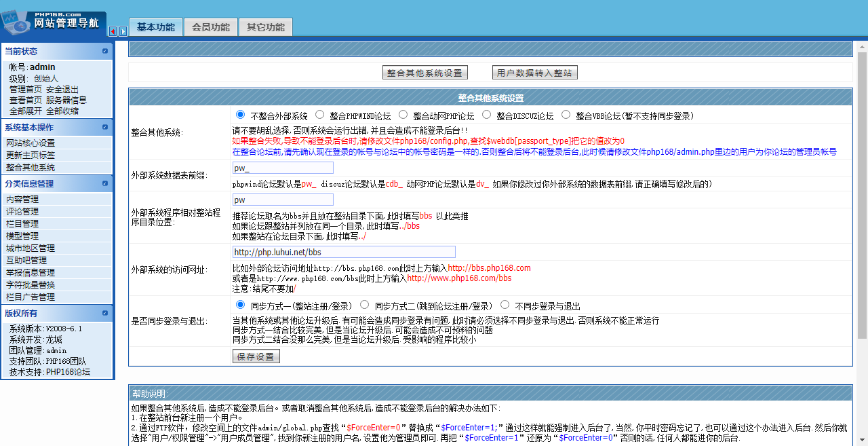Open 服务器信息 link
Image resolution: width=868 pixels, height=446 pixels.
[66, 100]
